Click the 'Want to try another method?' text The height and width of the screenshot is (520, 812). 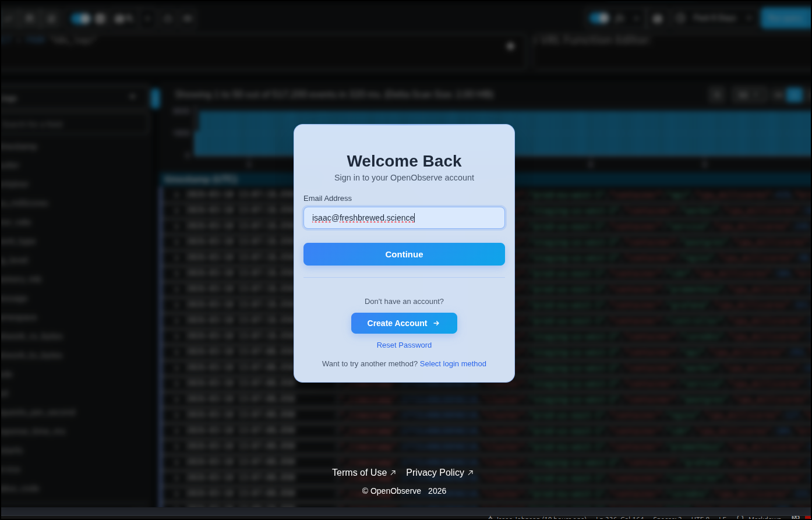(370, 364)
